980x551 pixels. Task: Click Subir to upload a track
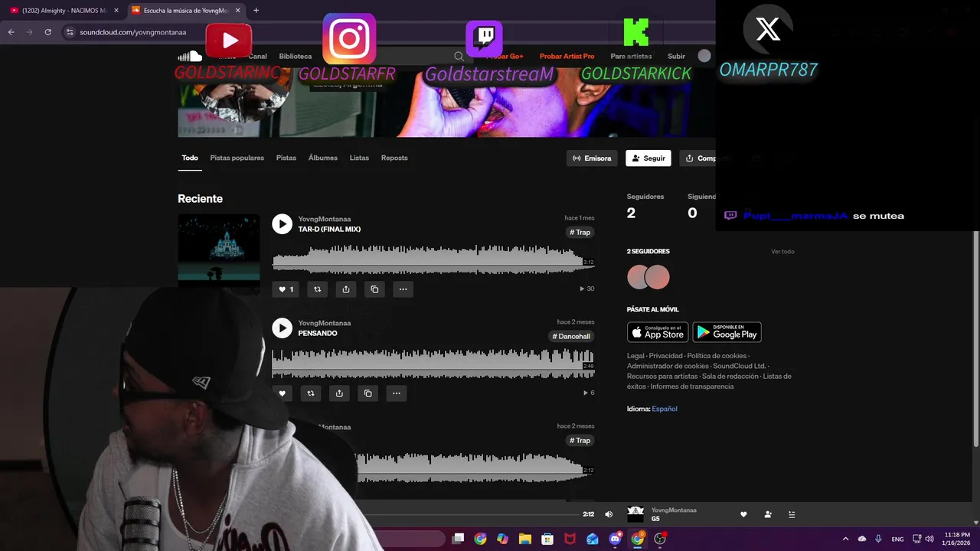pos(676,56)
